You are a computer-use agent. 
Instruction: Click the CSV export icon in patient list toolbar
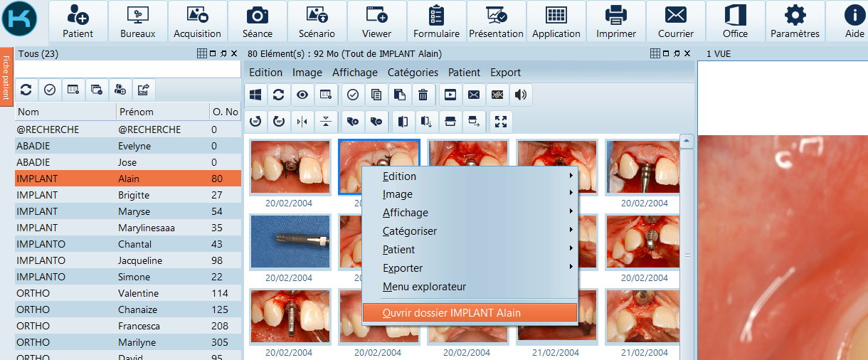144,90
